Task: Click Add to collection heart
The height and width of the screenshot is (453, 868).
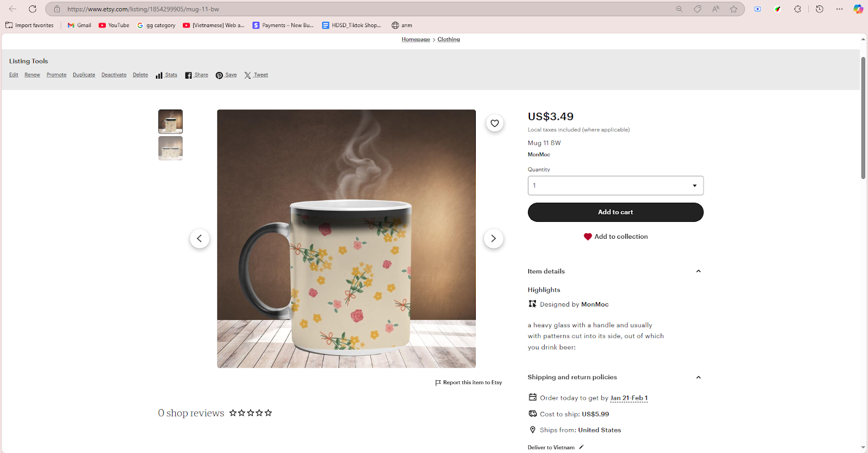Action: click(588, 237)
